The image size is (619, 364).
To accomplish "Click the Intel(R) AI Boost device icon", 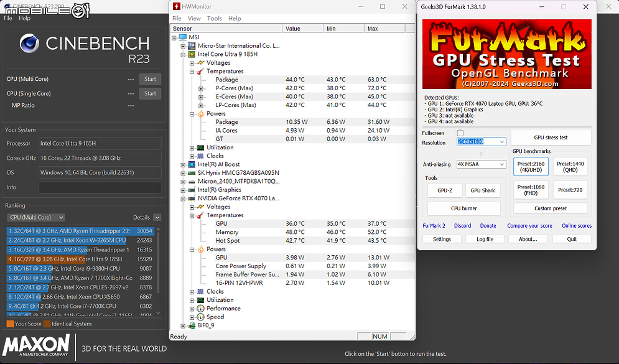I will point(192,165).
